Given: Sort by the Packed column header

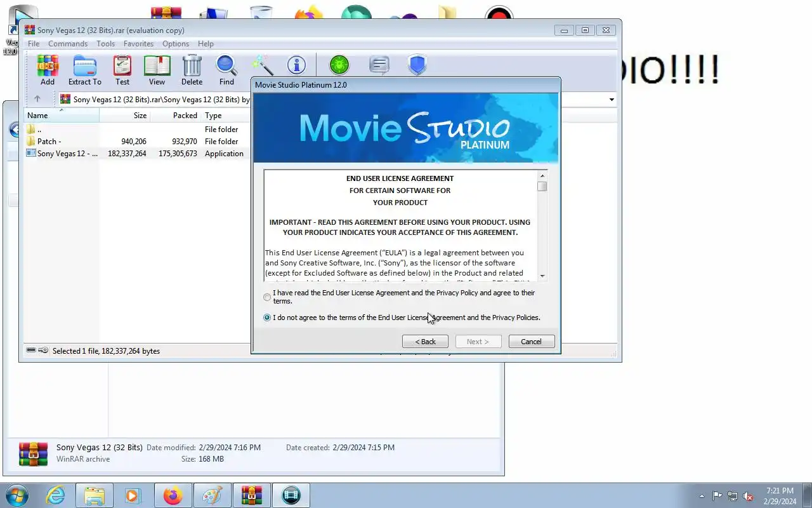Looking at the screenshot, I should [176, 116].
